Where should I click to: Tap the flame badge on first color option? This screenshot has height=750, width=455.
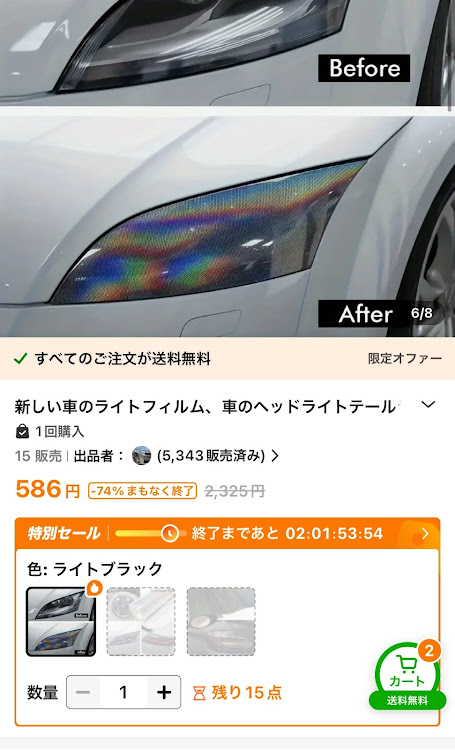point(94,588)
